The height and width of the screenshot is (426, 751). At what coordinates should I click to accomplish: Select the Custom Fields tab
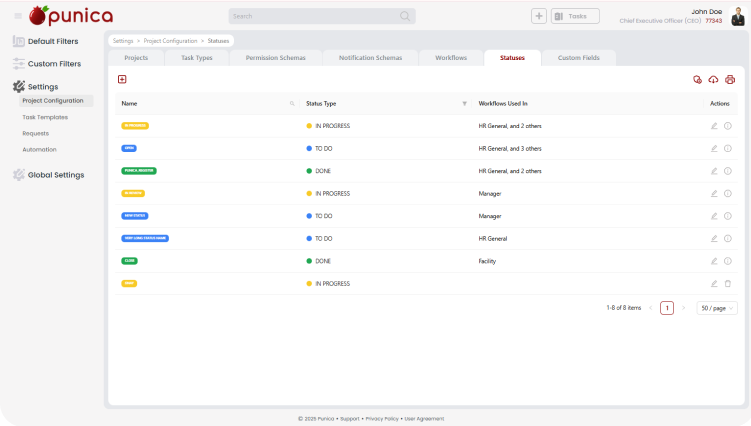pyautogui.click(x=579, y=58)
